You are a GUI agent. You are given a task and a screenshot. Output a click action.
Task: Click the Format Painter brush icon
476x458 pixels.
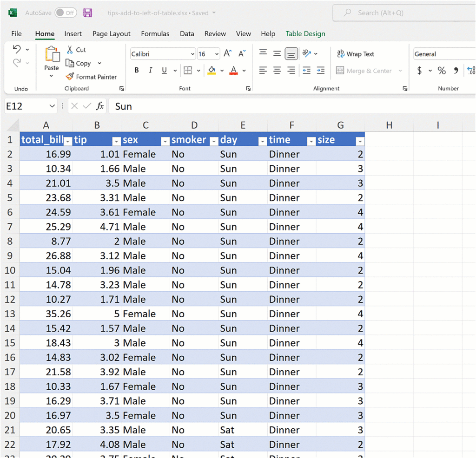pos(70,77)
